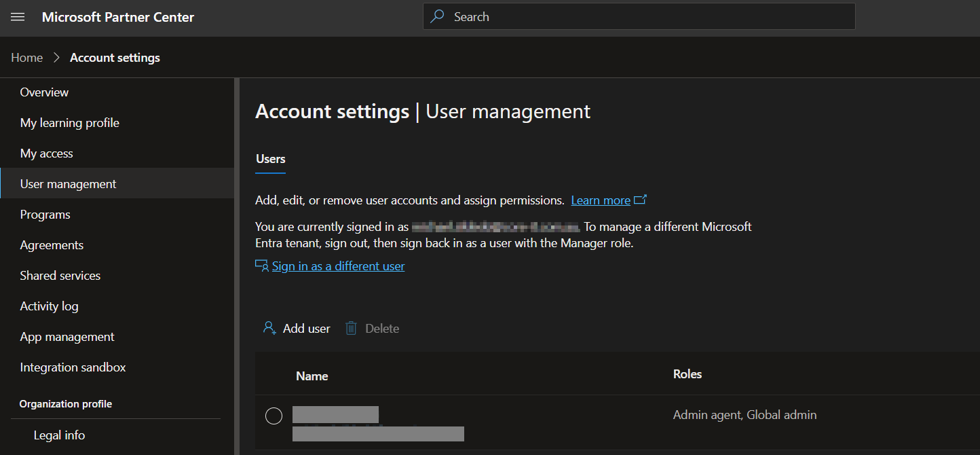Click the Microsoft Partner Center title

118,17
